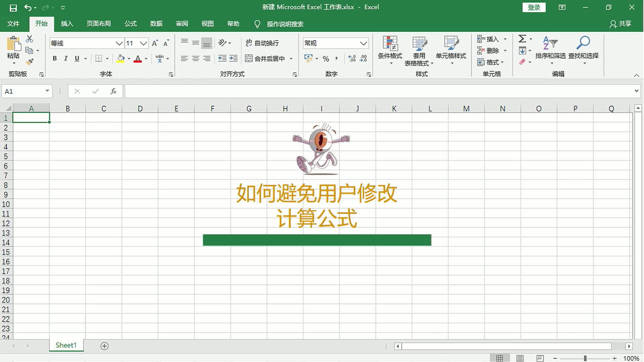Toggle italic formatting
This screenshot has width=644, height=362.
(66, 58)
